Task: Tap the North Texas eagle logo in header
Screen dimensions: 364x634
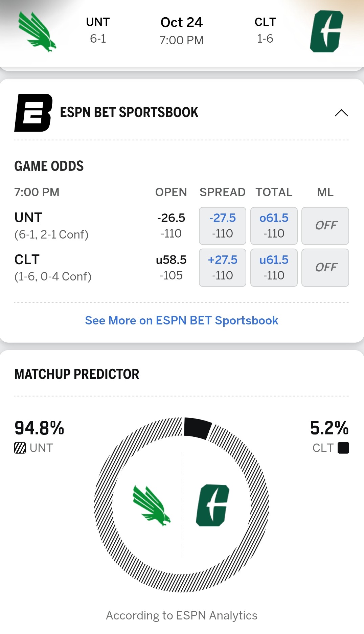Action: 37,31
